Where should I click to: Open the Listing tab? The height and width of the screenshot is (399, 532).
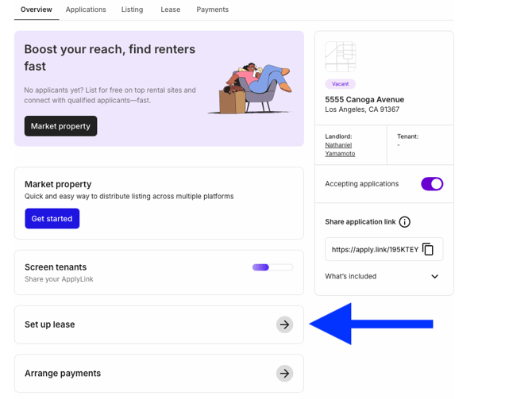tap(132, 10)
